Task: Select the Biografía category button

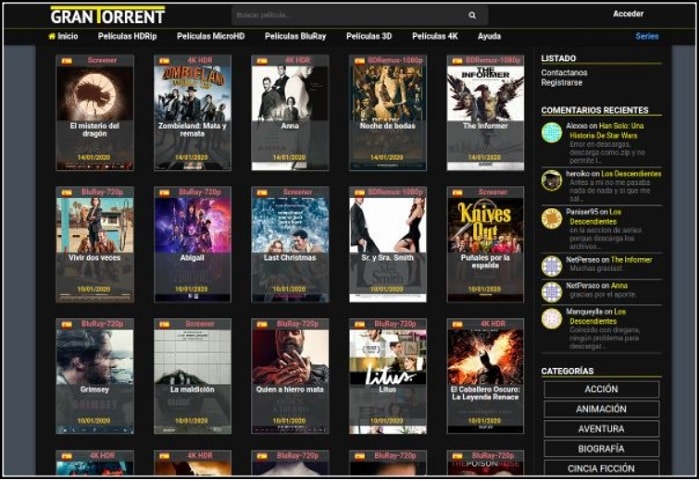Action: coord(601,449)
